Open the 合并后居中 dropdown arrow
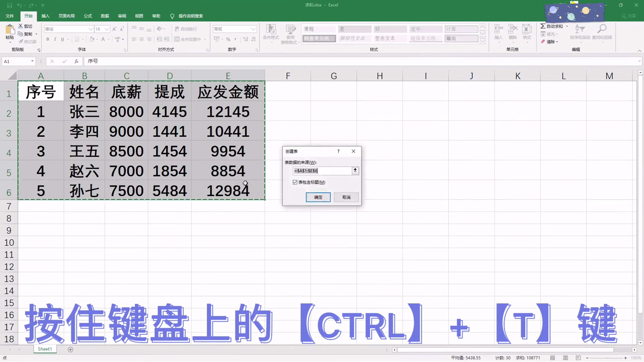644x362 pixels. 205,39
